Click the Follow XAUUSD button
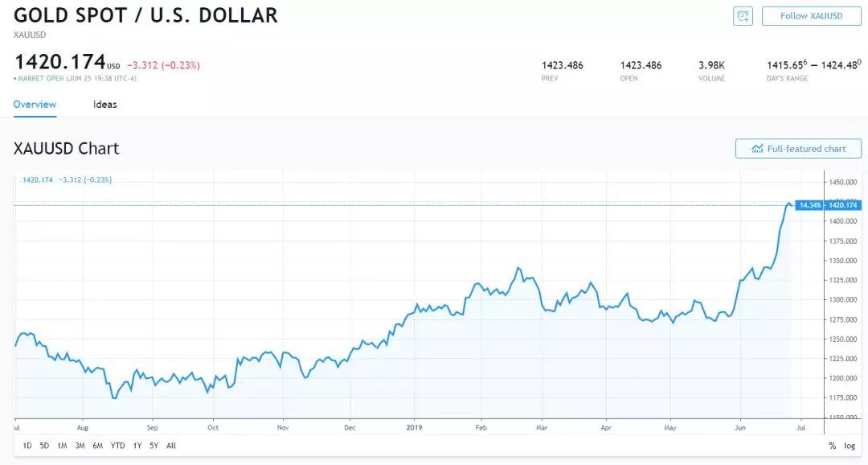Viewport: 868px width, 465px height. click(x=810, y=15)
